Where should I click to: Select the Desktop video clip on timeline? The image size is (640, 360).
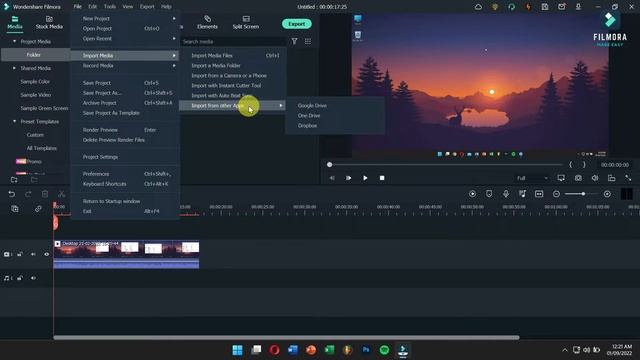(126, 254)
